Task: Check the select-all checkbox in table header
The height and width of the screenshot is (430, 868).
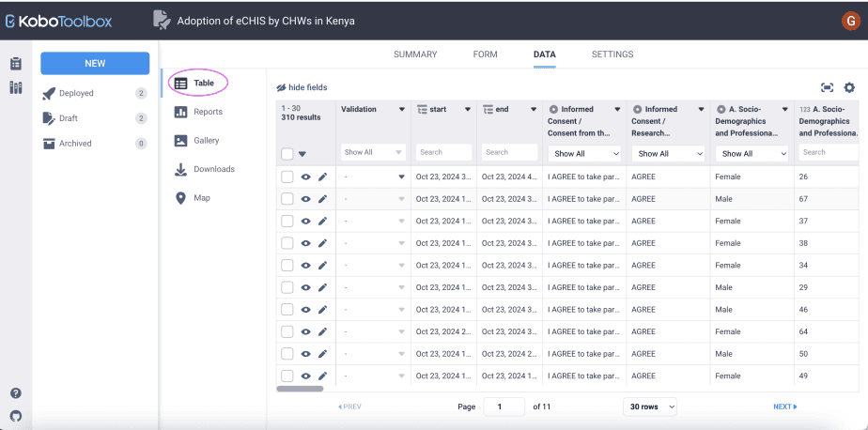Action: (287, 154)
